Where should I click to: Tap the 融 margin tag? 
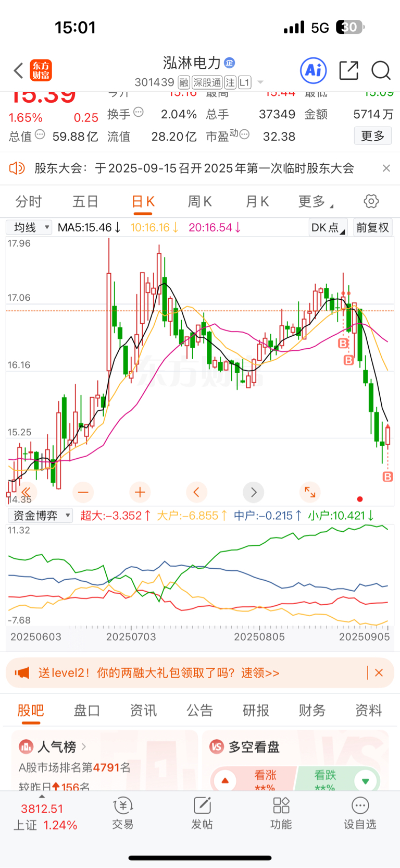point(184,82)
